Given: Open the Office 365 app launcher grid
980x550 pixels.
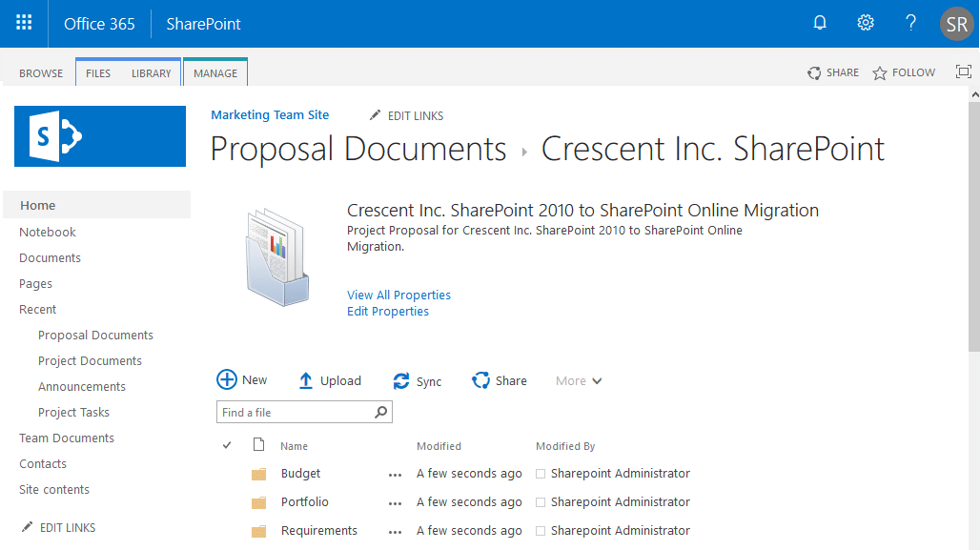Looking at the screenshot, I should 23,23.
